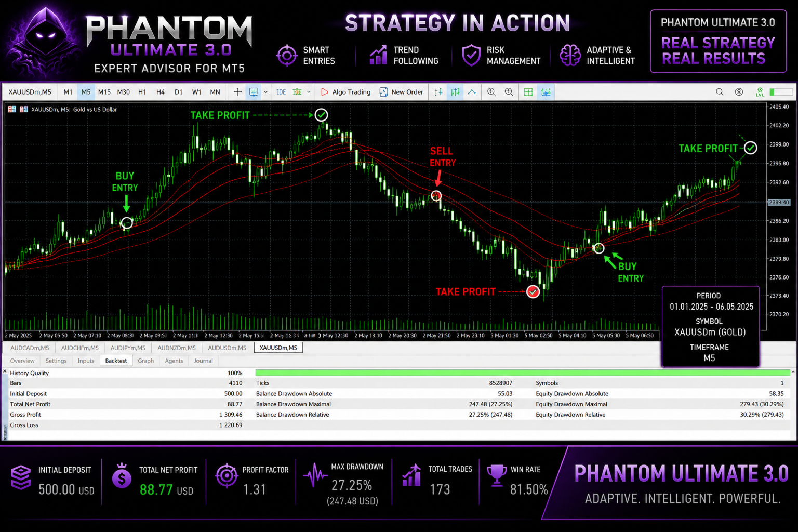Select the H1 timeframe
Viewport: 798px width, 532px height.
click(x=142, y=92)
